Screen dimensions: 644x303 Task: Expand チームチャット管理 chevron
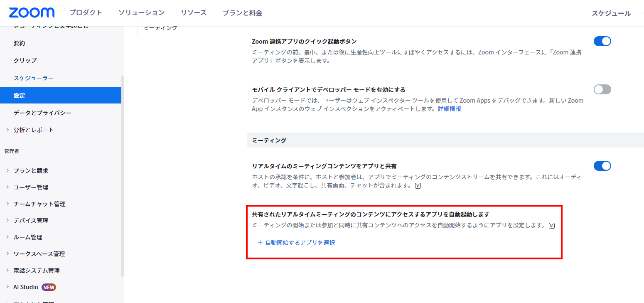(7, 204)
